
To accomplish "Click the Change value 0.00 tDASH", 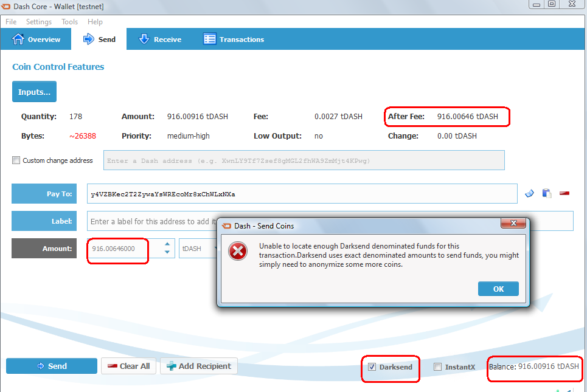I will click(457, 136).
